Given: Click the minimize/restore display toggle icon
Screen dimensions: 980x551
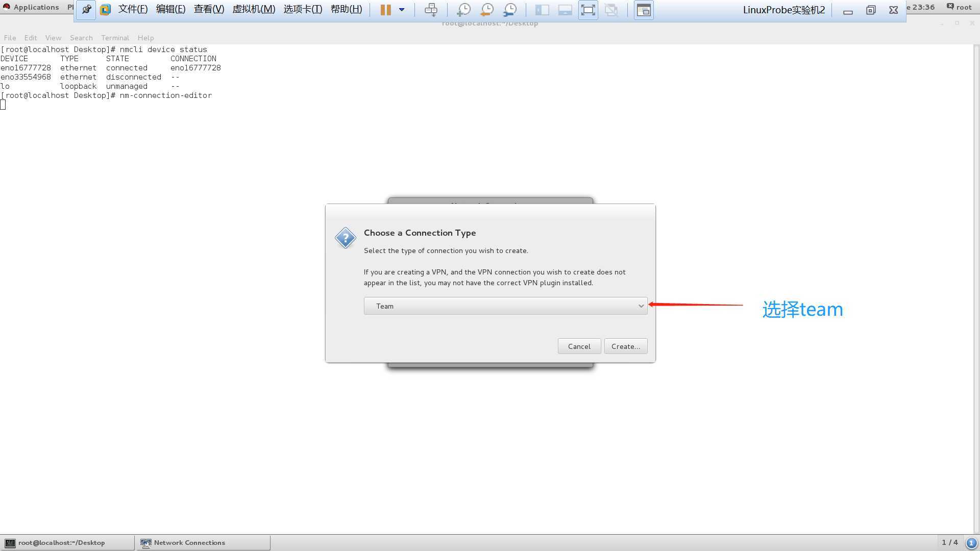Looking at the screenshot, I should [871, 9].
